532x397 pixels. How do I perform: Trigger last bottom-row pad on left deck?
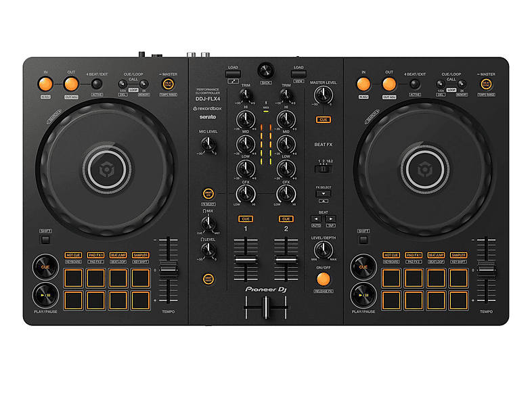point(141,300)
